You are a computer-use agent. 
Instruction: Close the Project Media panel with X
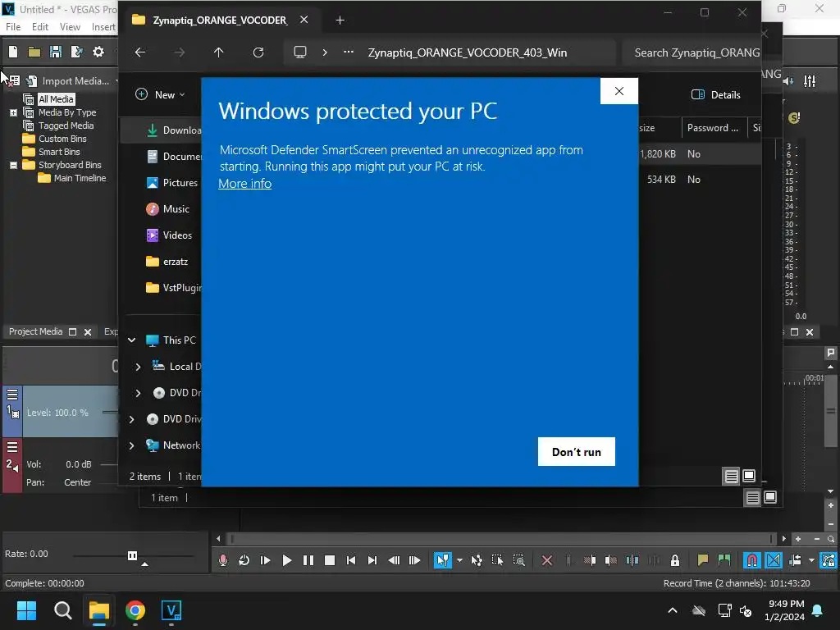[87, 332]
